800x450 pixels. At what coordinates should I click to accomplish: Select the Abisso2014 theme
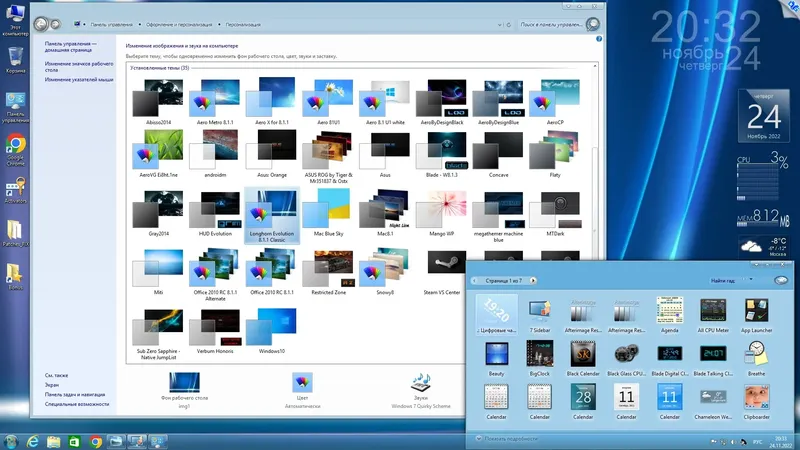click(x=158, y=102)
